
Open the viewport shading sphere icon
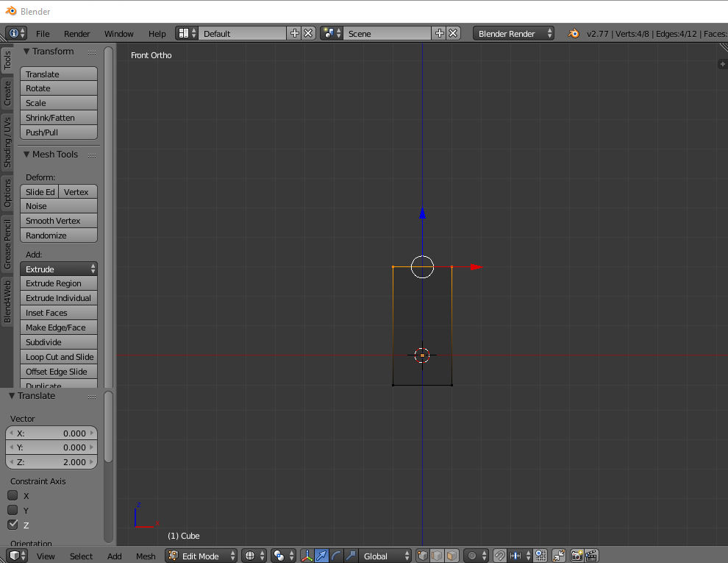pyautogui.click(x=254, y=556)
